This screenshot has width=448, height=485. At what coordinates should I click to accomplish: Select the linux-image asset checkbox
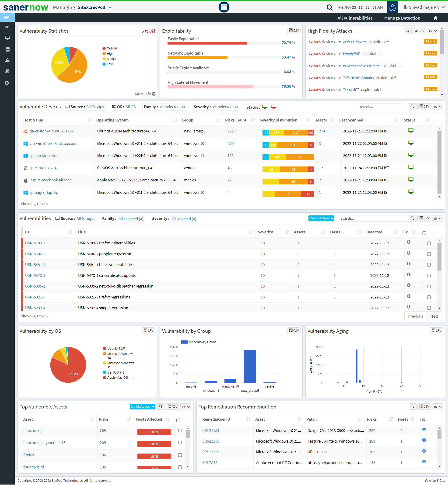(180, 430)
